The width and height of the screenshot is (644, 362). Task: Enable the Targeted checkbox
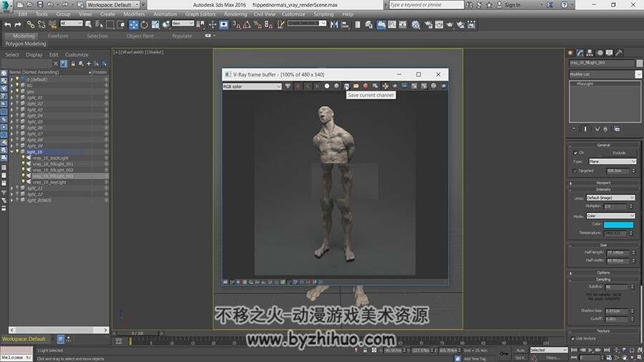tap(575, 171)
